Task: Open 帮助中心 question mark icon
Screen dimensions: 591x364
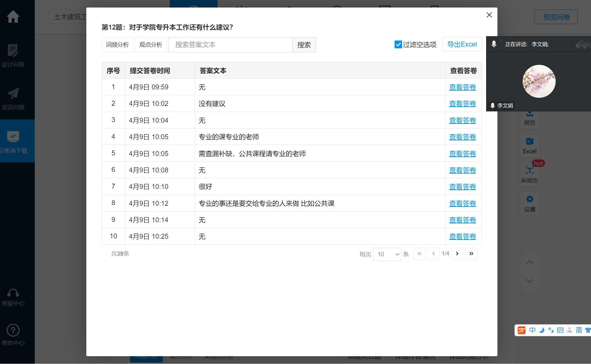Action: click(x=13, y=330)
